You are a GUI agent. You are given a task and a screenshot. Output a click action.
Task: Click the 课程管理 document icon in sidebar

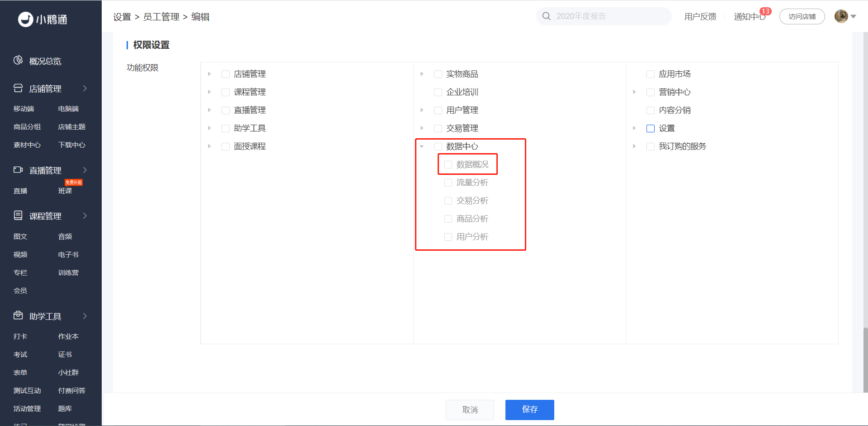(18, 215)
